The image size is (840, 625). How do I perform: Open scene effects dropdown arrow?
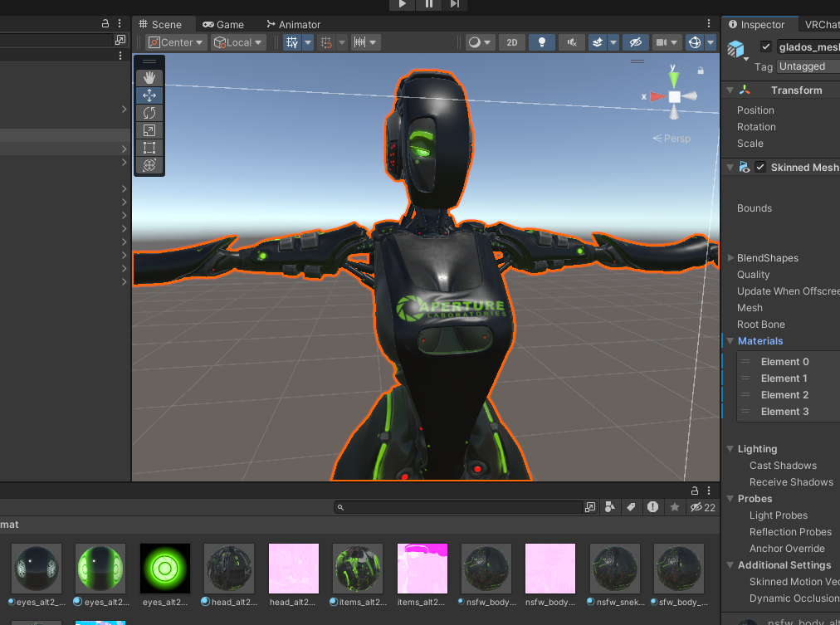click(x=613, y=42)
